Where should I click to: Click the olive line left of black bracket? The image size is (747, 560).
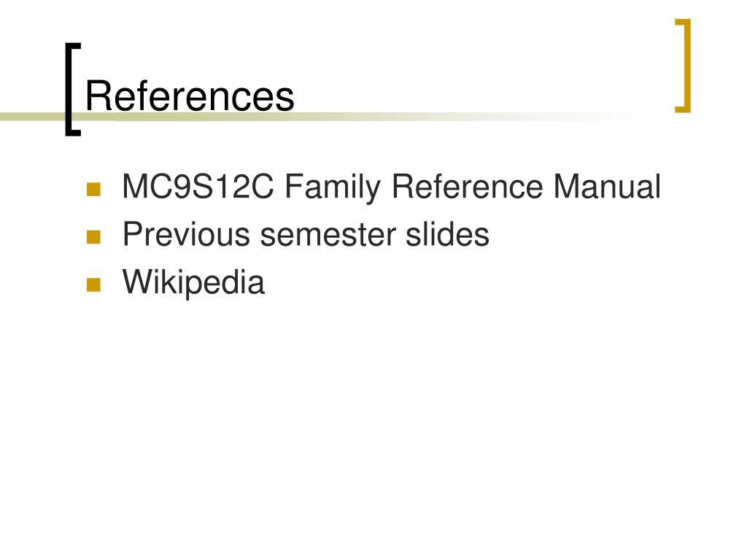coord(32,116)
